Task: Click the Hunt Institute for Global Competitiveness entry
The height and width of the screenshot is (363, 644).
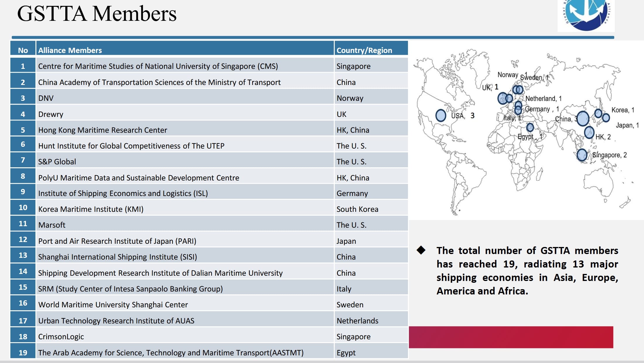Action: coord(131,146)
